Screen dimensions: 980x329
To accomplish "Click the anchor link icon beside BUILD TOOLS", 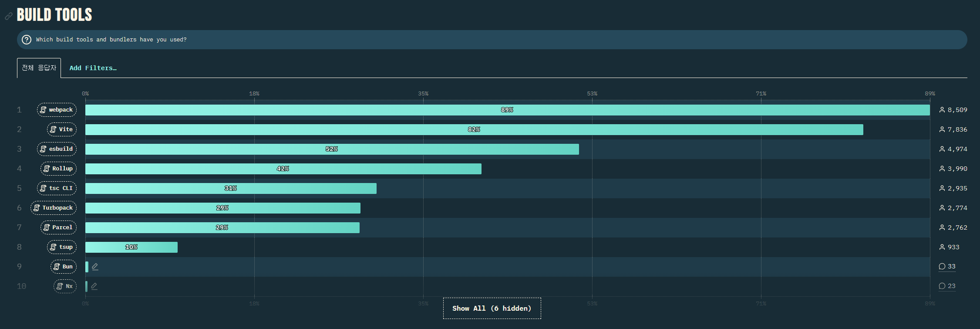I will pyautogui.click(x=8, y=16).
